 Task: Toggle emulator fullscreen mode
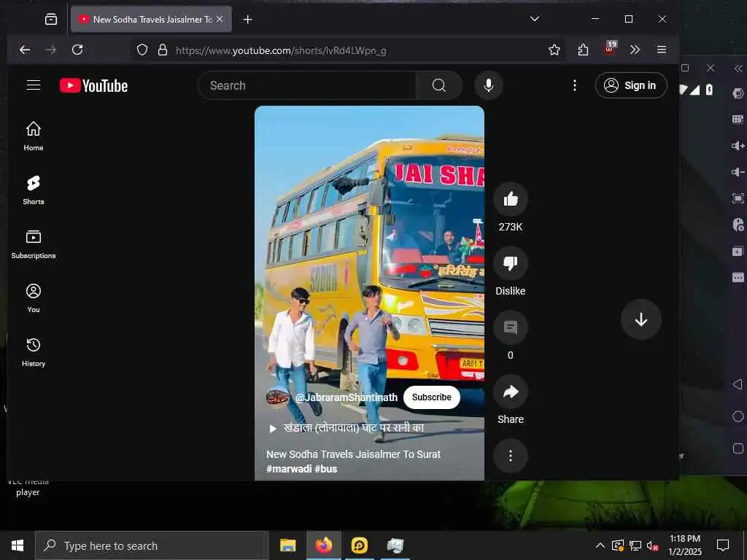click(738, 198)
